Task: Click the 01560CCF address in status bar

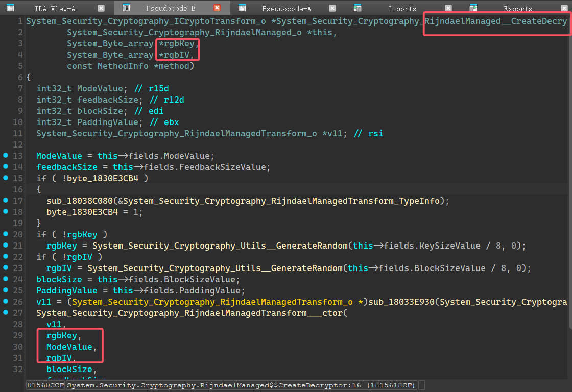Action: (x=45, y=385)
